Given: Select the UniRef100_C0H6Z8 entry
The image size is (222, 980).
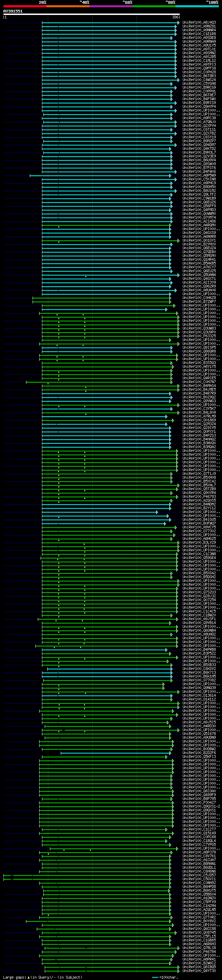Looking at the screenshot, I should 199,298.
